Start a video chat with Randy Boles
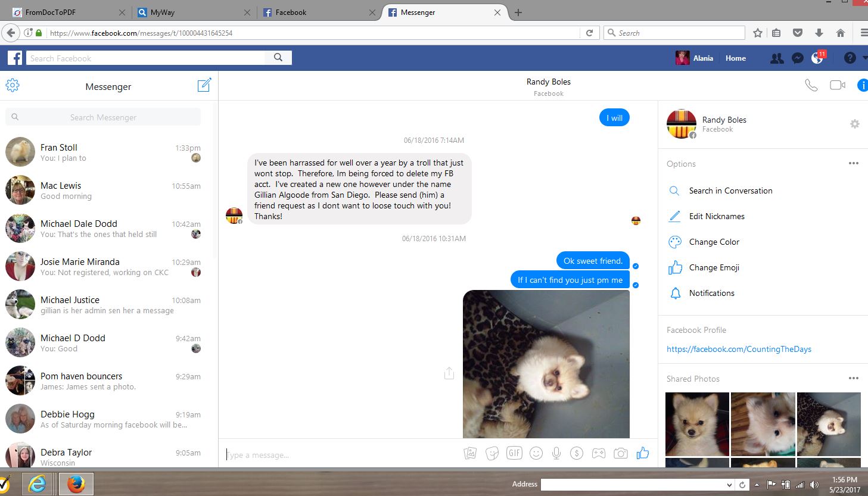Screen dimensions: 868x496 (x=838, y=85)
